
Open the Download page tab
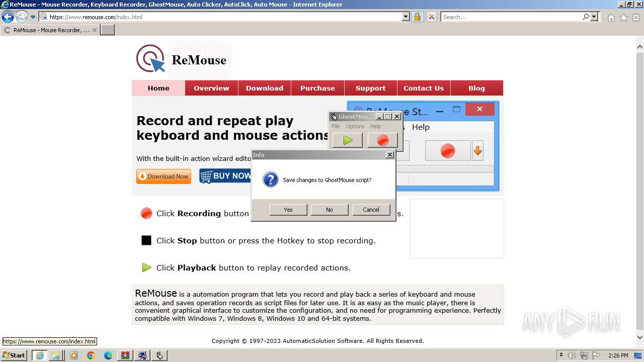pyautogui.click(x=265, y=88)
